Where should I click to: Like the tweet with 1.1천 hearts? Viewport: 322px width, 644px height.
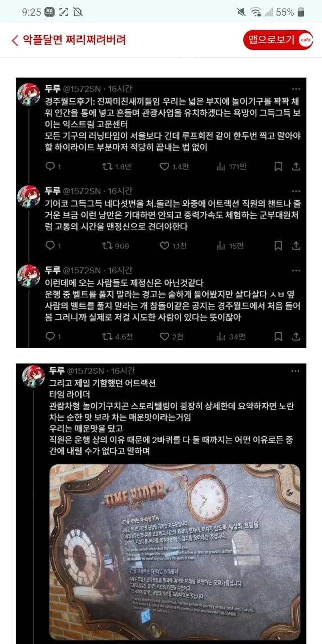pos(165,246)
